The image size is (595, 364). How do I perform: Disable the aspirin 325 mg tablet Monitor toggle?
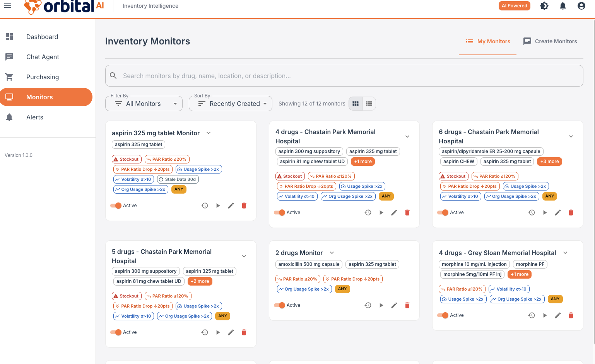116,206
